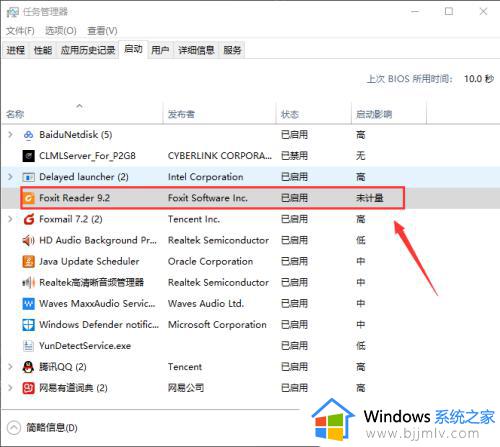Select the YunDetectService.exe entry
500x447 pixels.
pyautogui.click(x=85, y=346)
